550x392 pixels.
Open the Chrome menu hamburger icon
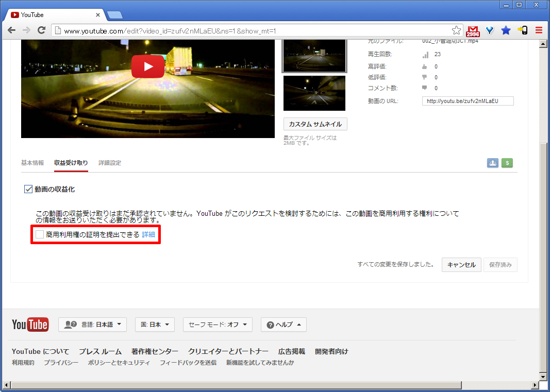point(539,30)
